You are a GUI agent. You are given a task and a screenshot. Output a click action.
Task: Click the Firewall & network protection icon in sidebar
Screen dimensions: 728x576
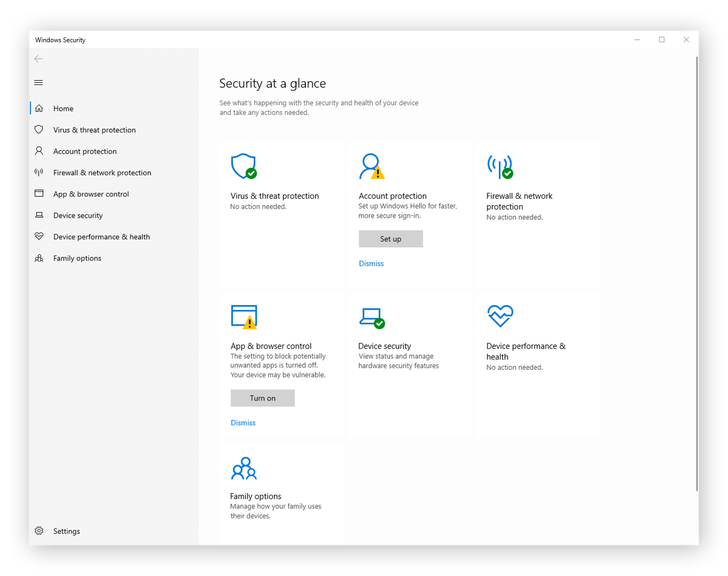39,172
